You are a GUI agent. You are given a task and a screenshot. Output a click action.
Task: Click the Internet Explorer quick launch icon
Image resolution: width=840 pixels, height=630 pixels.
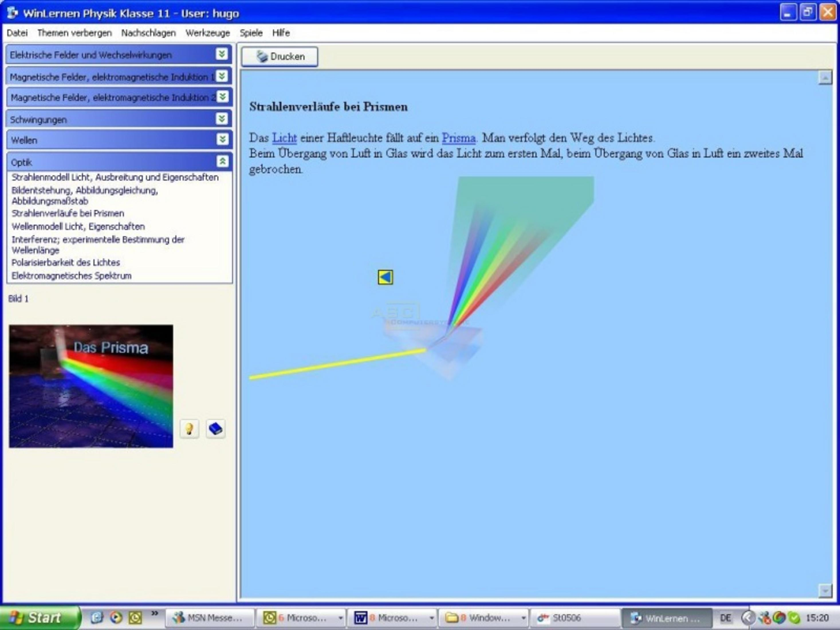[x=97, y=618]
